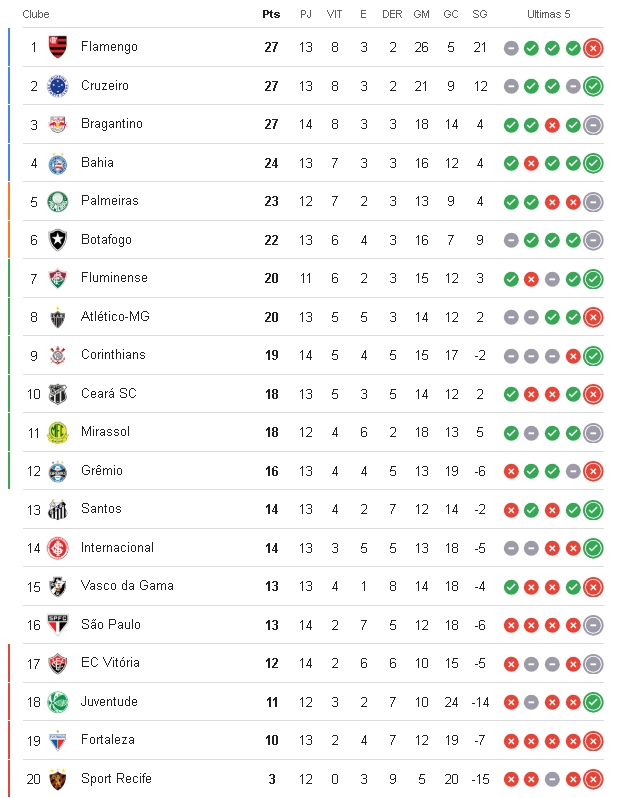Click the Botafogo star crest
The image size is (619, 798).
tap(58, 240)
